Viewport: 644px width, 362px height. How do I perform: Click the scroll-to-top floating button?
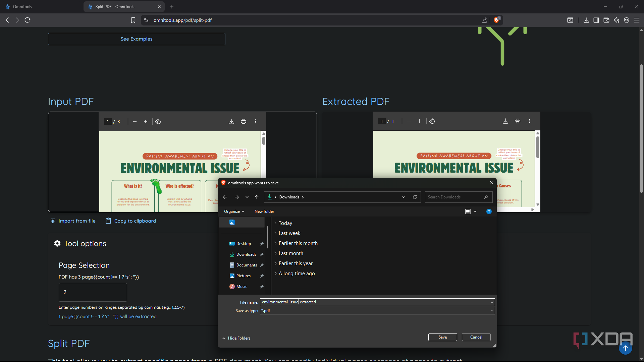pyautogui.click(x=626, y=348)
